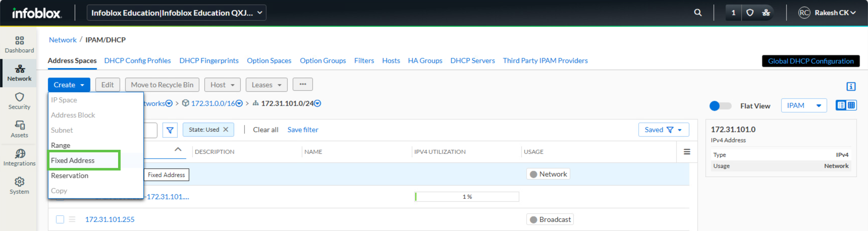Switch to the DHCP Fingerprints tab
This screenshot has height=231, width=868.
209,61
